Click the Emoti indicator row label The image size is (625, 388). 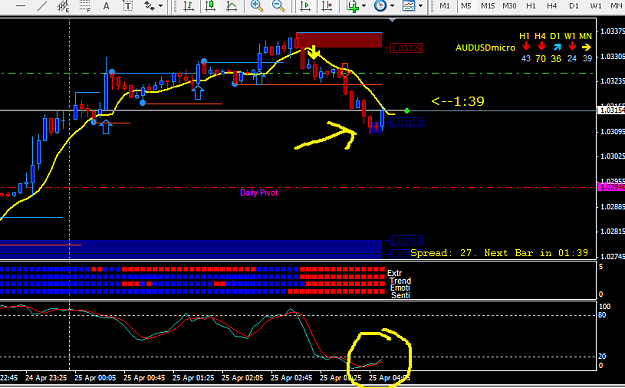tap(400, 288)
